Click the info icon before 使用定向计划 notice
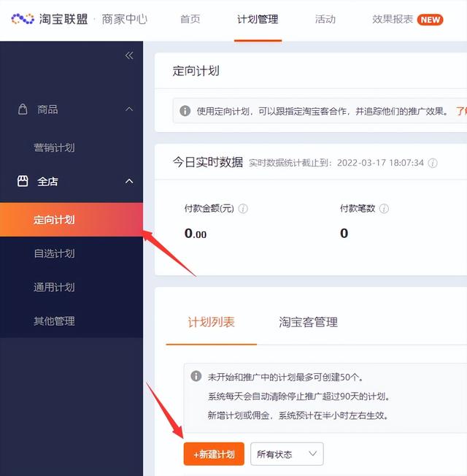Image resolution: width=467 pixels, height=476 pixels. click(x=185, y=111)
